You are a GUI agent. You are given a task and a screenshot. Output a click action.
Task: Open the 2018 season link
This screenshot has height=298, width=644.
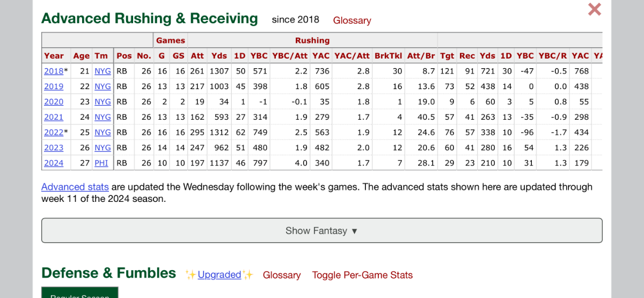(54, 71)
